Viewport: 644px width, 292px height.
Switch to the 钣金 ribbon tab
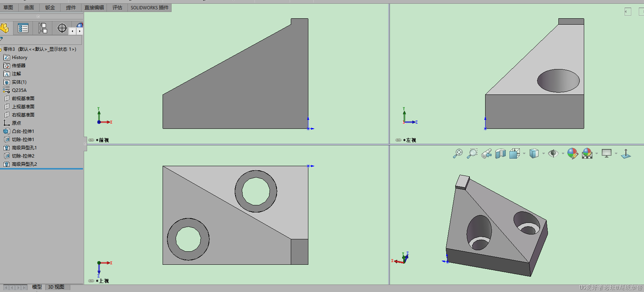pyautogui.click(x=50, y=7)
